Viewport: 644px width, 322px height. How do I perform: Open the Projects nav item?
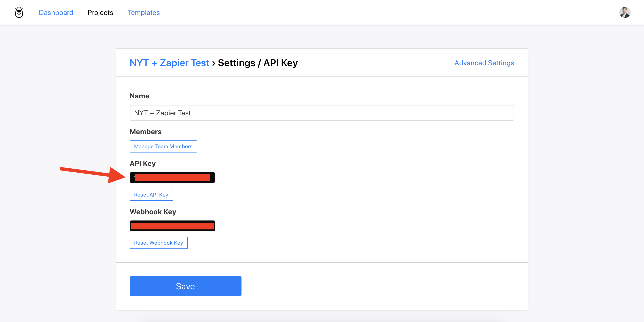tap(100, 13)
